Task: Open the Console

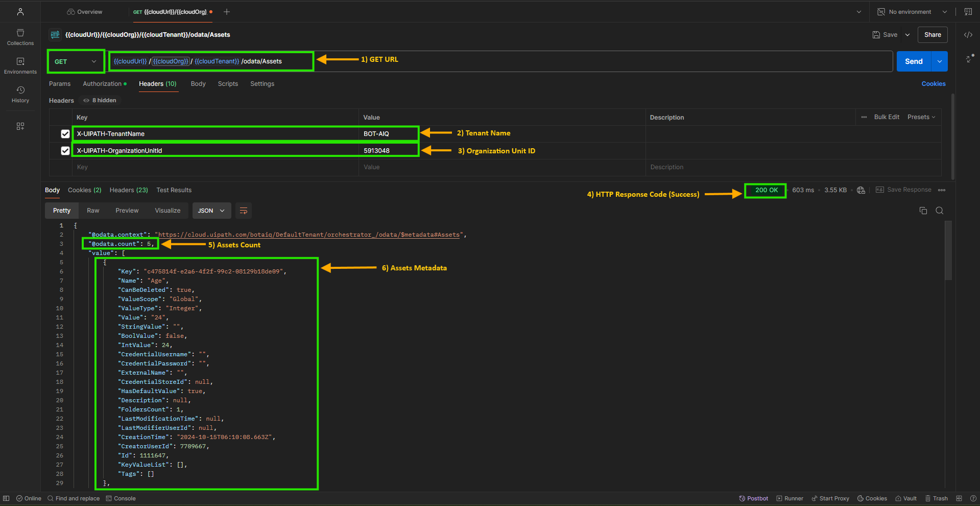Action: 121,498
